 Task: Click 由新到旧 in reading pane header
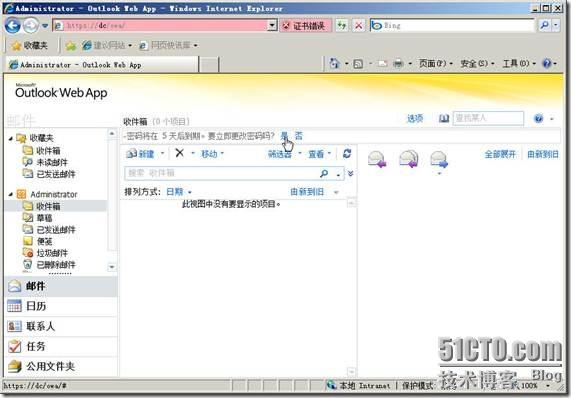coord(543,154)
